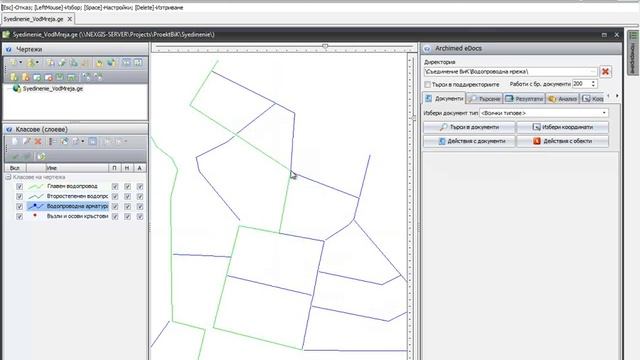
Task: Close the Syedinenie_VodMreja.ge tab
Action: pos(70,19)
